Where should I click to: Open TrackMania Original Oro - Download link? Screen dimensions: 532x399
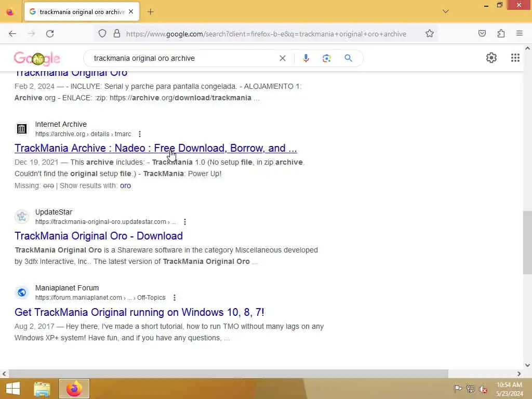click(99, 236)
